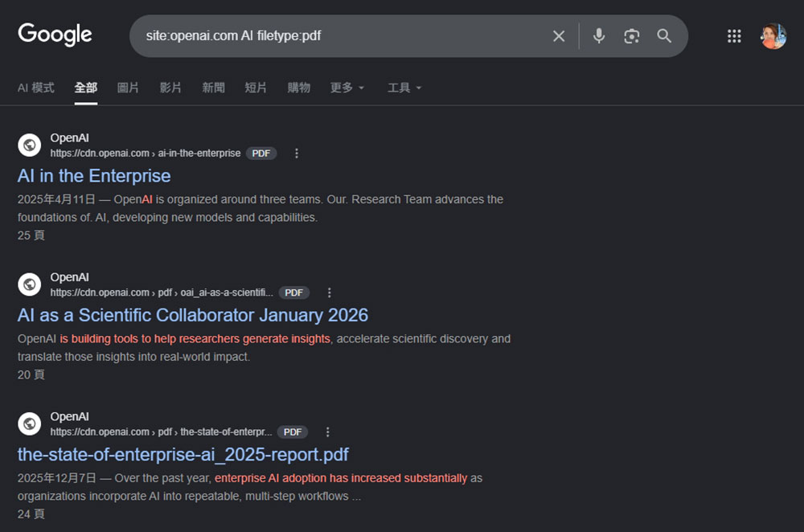Switch to the 影片 tab
Screen dimensions: 804x532
click(x=170, y=88)
